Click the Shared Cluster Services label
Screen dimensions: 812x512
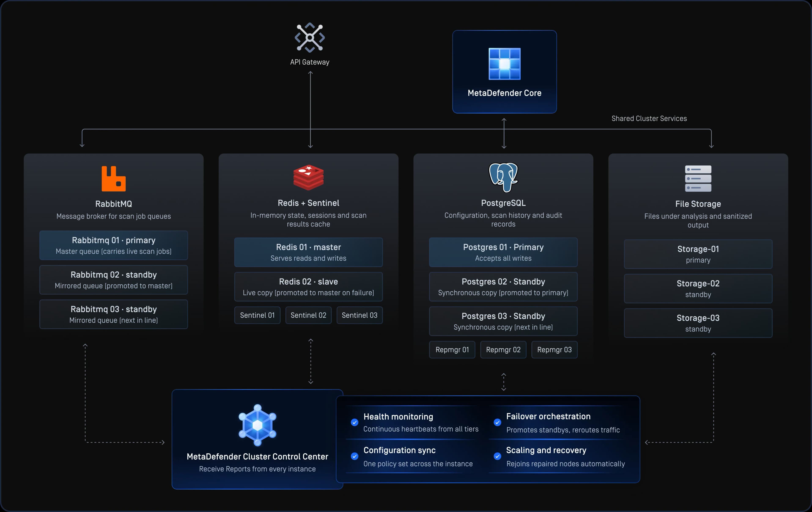click(649, 118)
